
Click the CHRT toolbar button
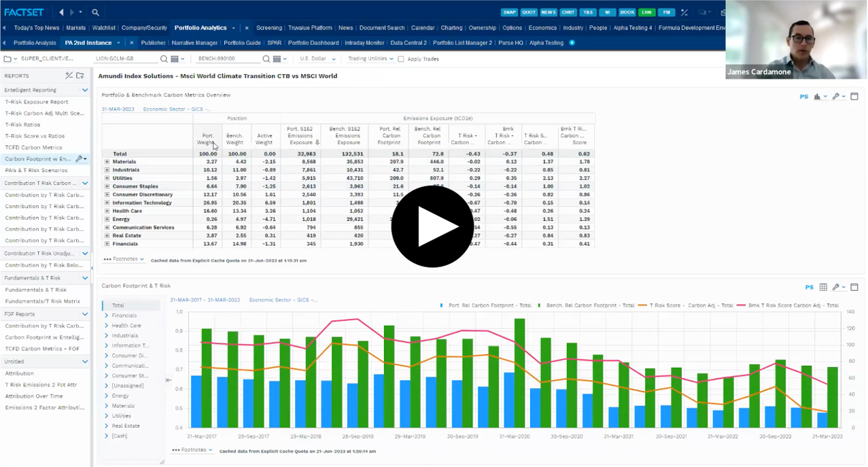coord(568,12)
